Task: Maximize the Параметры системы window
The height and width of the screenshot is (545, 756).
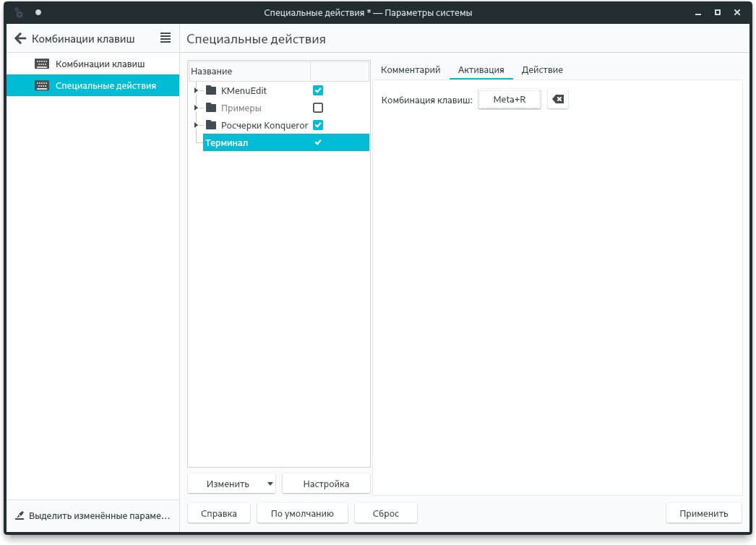Action: pyautogui.click(x=718, y=12)
